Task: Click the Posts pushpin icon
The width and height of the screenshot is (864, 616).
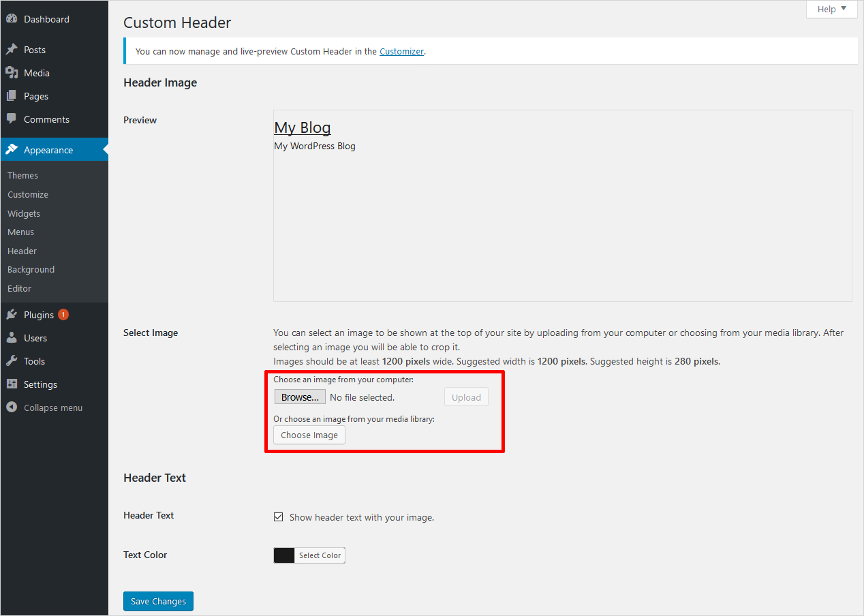Action: pyautogui.click(x=12, y=49)
